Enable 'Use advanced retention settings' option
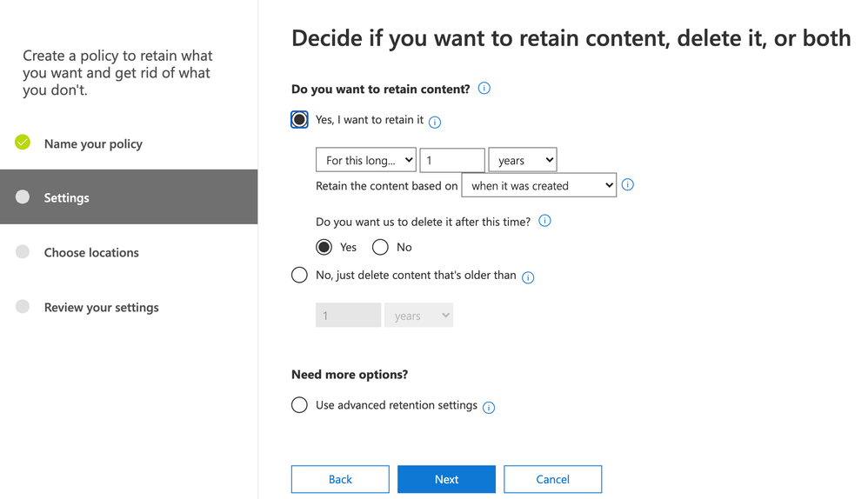 (x=299, y=405)
